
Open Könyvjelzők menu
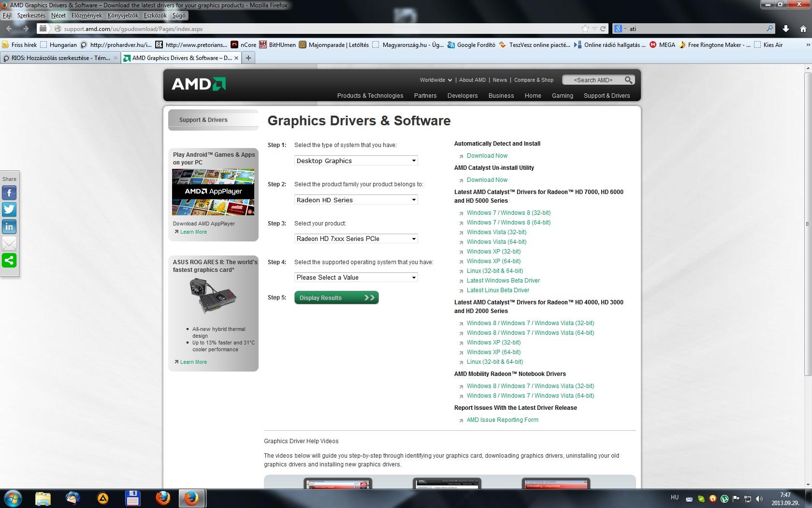123,15
